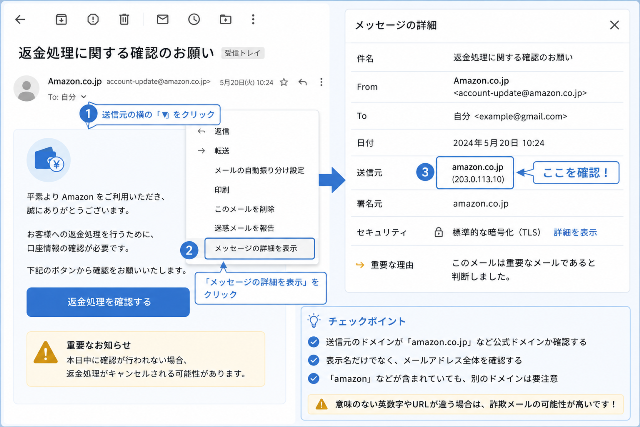The image size is (640, 427).
Task: Snooze the email with the clock icon
Action: pyautogui.click(x=194, y=19)
